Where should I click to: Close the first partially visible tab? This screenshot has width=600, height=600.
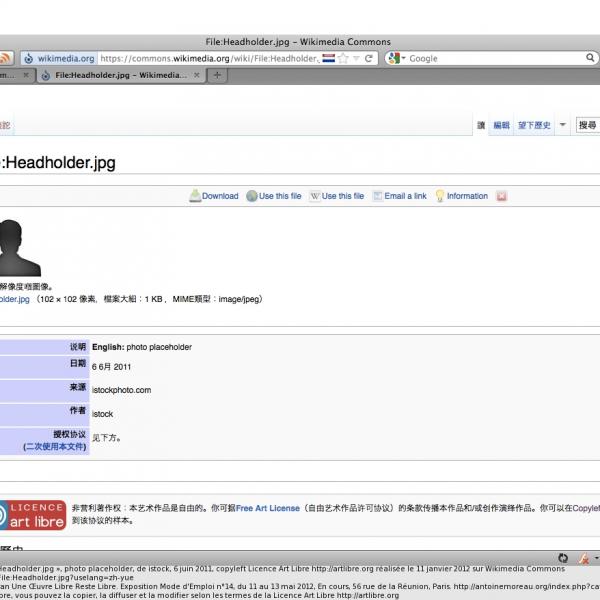coord(26,75)
